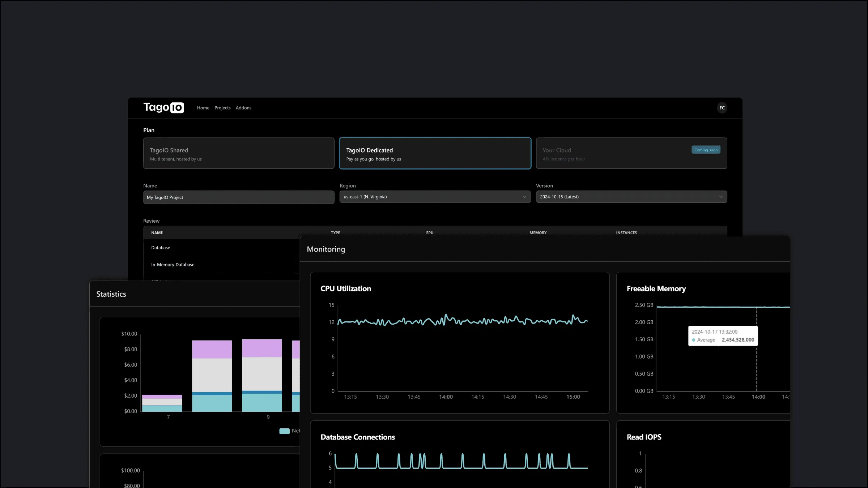868x488 pixels.
Task: Click the average tooltip on Freeable Memory chart
Action: pyautogui.click(x=723, y=336)
